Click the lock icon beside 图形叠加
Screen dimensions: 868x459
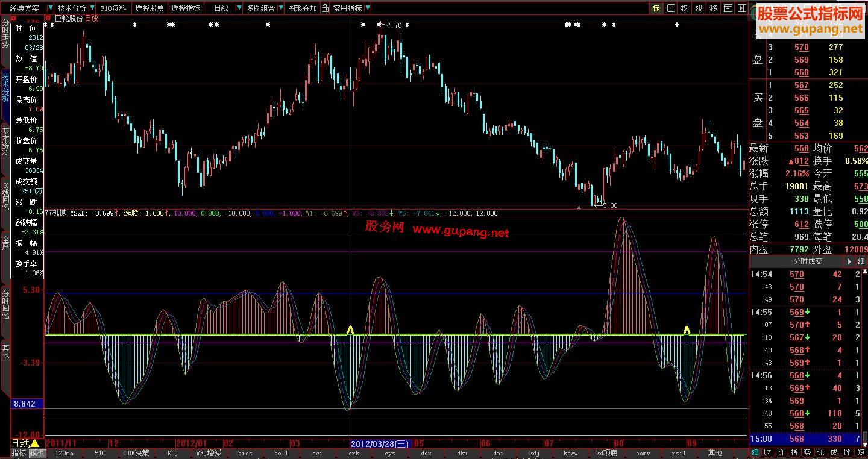tap(325, 8)
